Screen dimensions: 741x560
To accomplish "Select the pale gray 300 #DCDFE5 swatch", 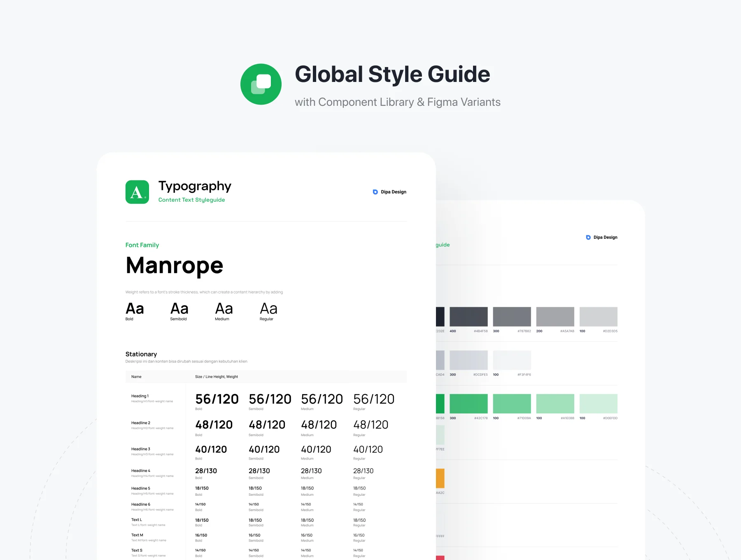I will [x=468, y=360].
